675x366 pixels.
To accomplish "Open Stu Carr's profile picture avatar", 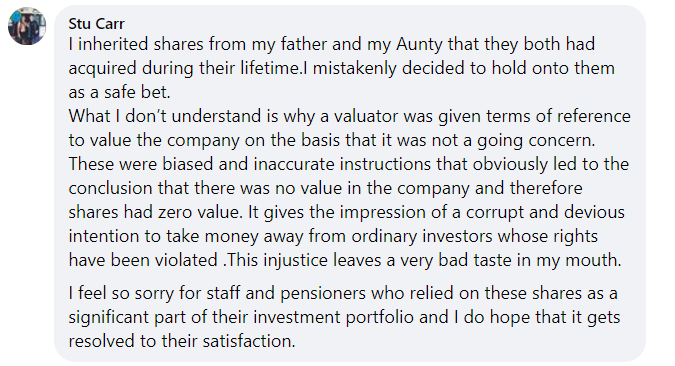I will (27, 26).
